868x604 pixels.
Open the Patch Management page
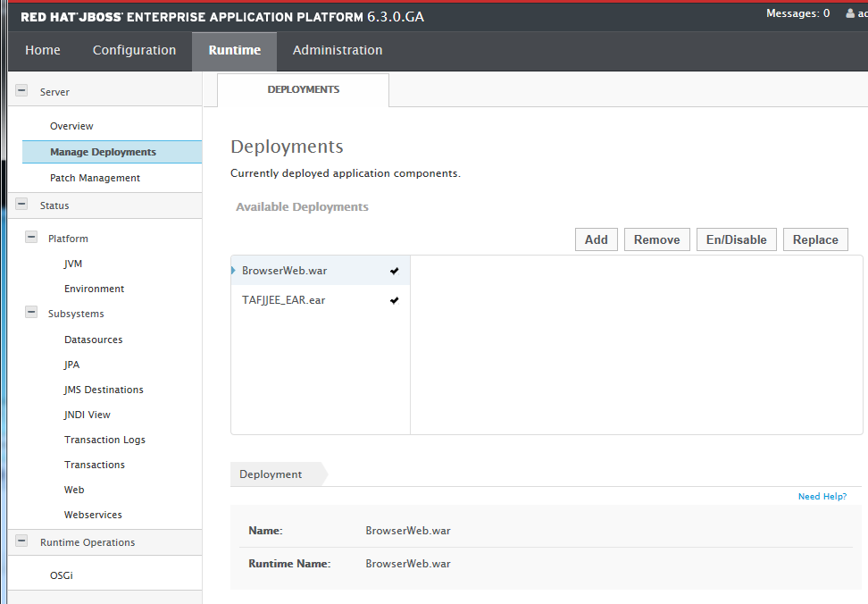(x=95, y=178)
